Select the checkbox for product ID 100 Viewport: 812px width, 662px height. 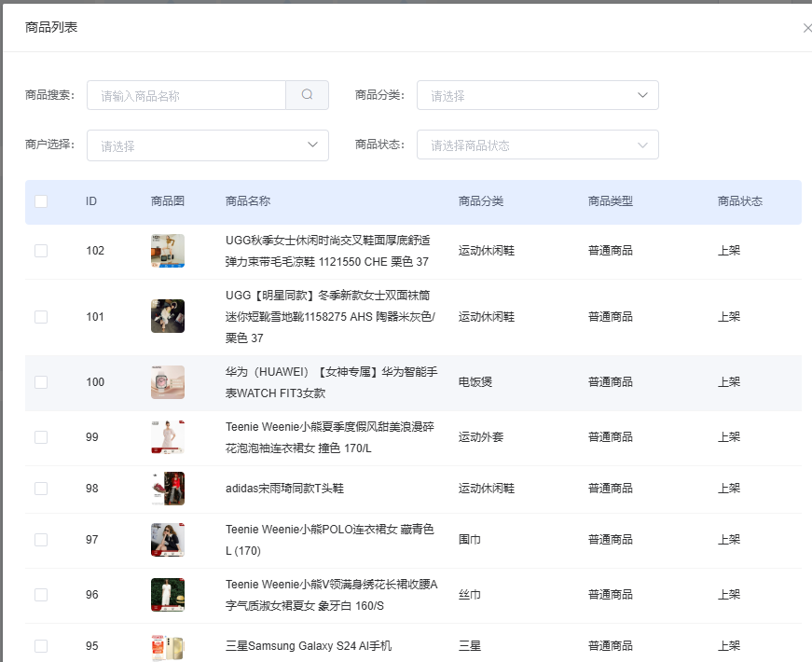point(41,382)
